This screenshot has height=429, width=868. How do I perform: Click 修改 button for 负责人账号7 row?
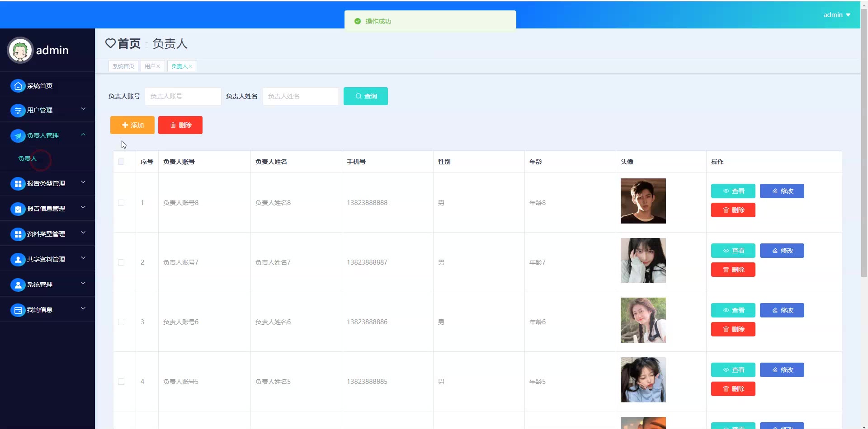coord(782,251)
